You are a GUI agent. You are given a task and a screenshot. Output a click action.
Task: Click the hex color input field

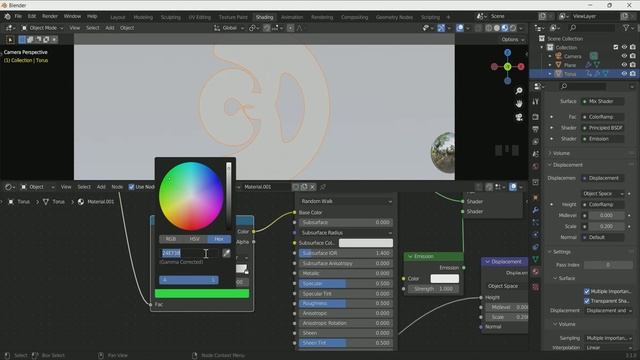click(189, 253)
